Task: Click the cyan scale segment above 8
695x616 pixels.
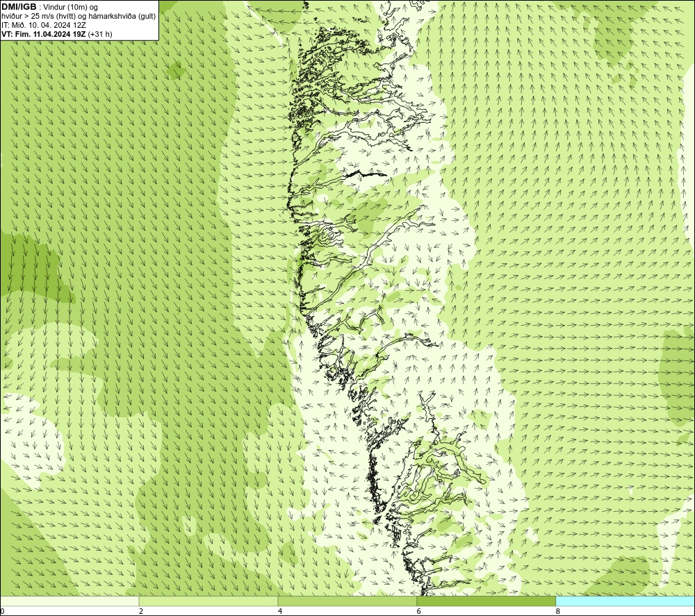Action: pyautogui.click(x=625, y=601)
